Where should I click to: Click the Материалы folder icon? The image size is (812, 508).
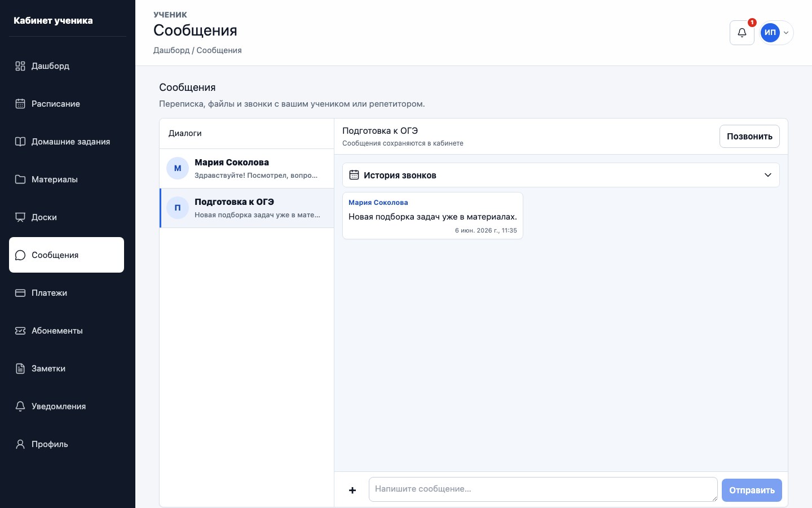click(20, 179)
